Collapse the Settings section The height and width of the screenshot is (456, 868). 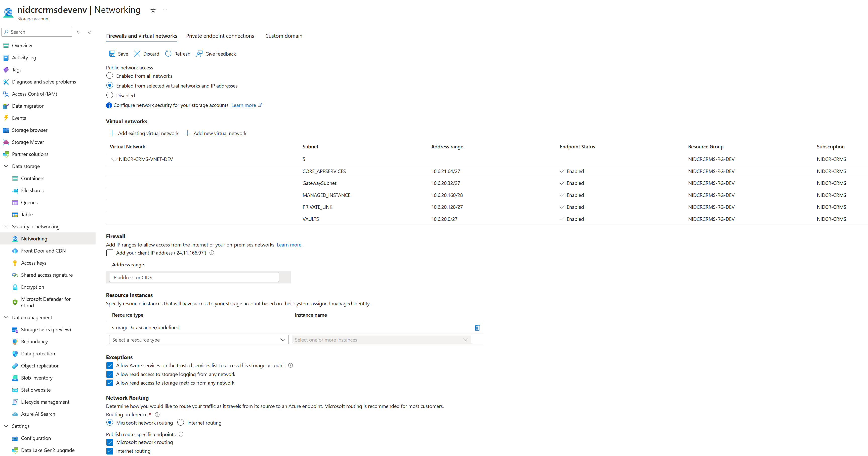click(6, 426)
